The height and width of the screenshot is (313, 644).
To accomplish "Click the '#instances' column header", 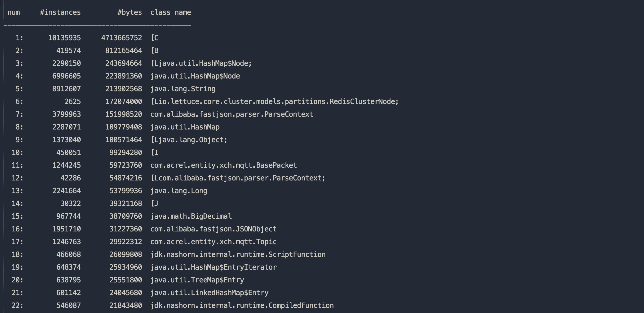I will [60, 12].
